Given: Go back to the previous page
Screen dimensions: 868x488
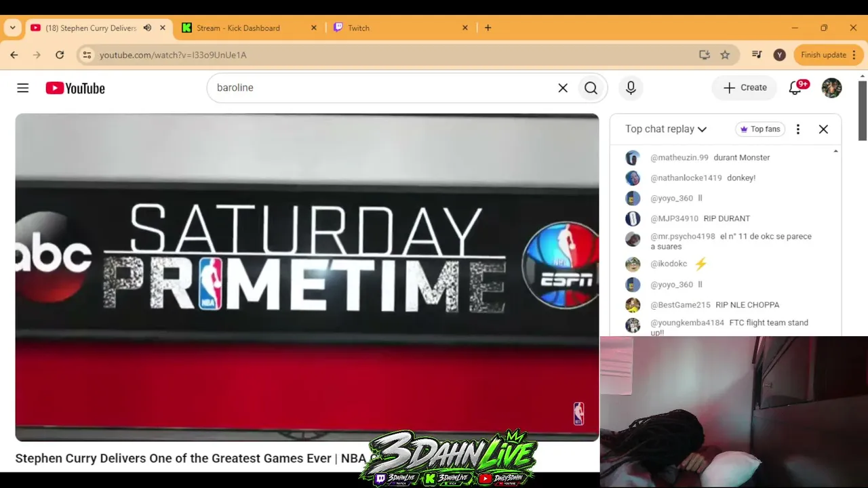Looking at the screenshot, I should click(x=14, y=55).
